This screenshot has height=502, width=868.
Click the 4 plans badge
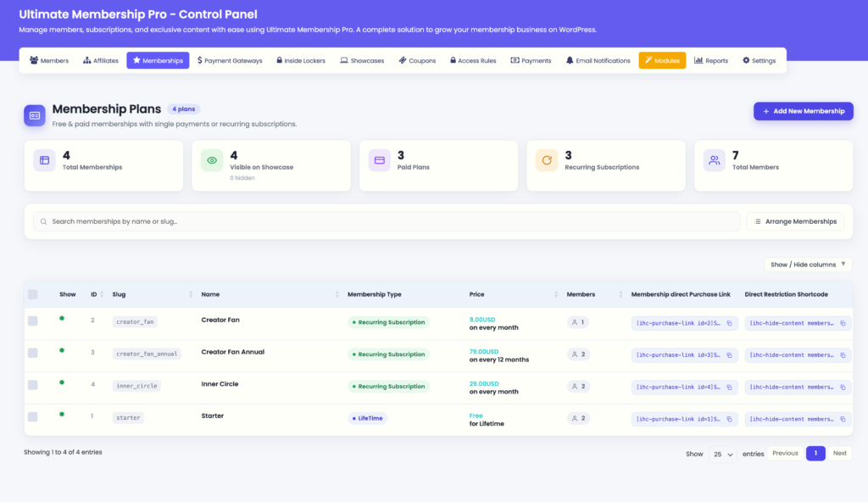tap(183, 109)
